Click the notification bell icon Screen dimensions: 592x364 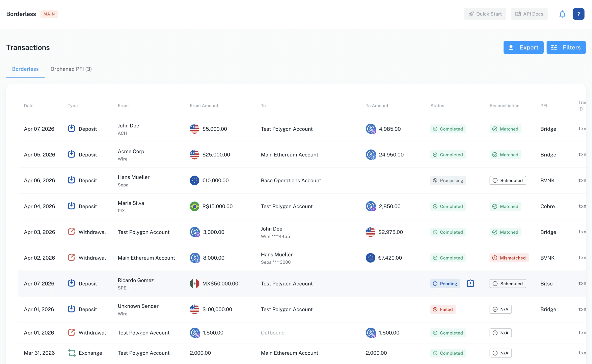point(562,14)
